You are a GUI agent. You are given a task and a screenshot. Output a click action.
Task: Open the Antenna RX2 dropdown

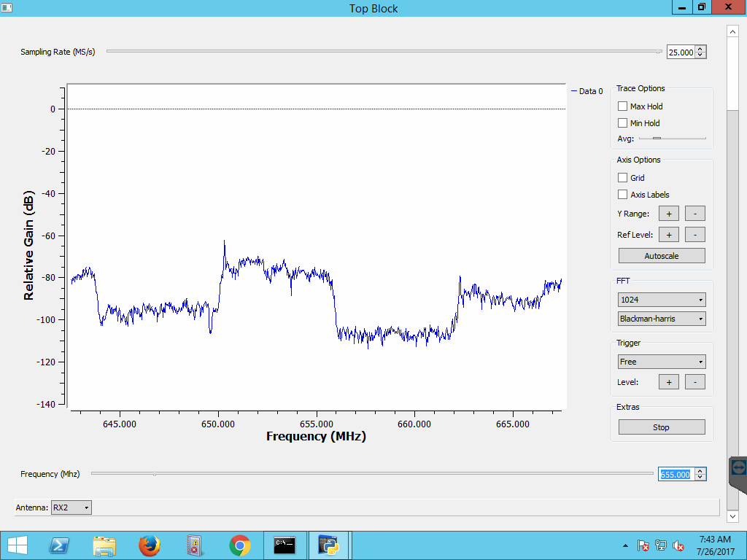click(x=71, y=507)
